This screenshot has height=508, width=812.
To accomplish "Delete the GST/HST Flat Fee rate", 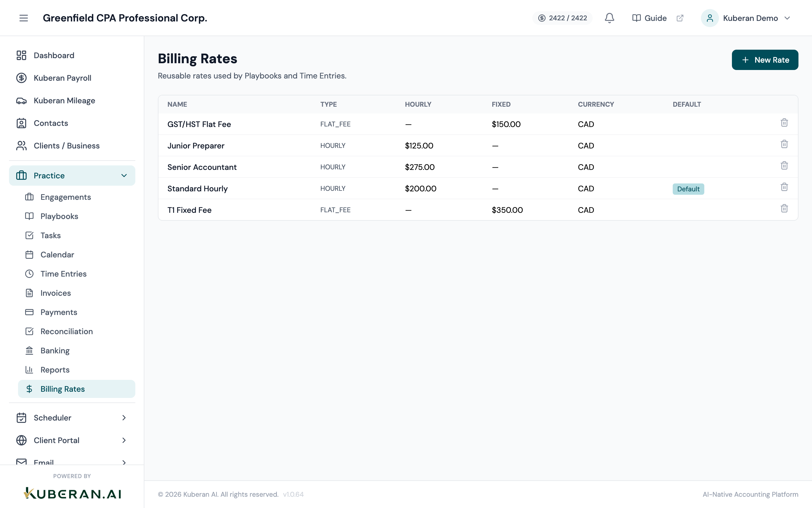I will (x=784, y=123).
